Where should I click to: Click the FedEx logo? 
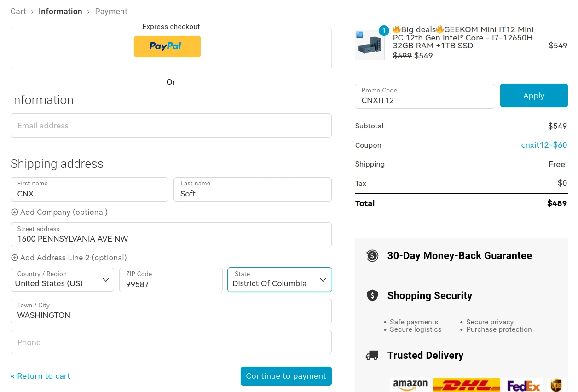pyautogui.click(x=523, y=385)
